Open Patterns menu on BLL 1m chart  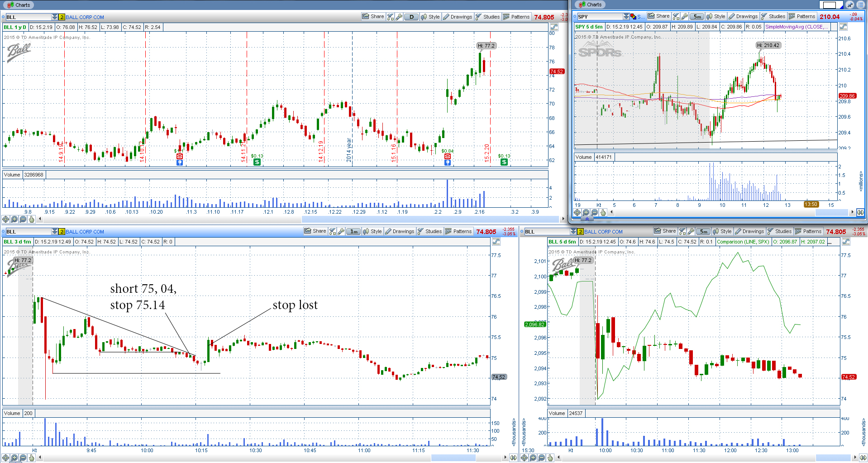pyautogui.click(x=458, y=231)
